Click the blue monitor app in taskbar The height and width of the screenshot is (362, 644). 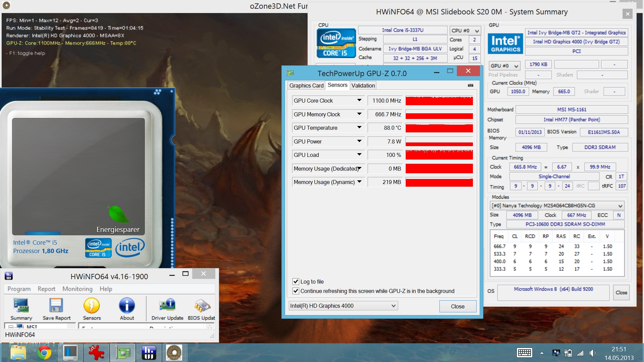[x=70, y=353]
